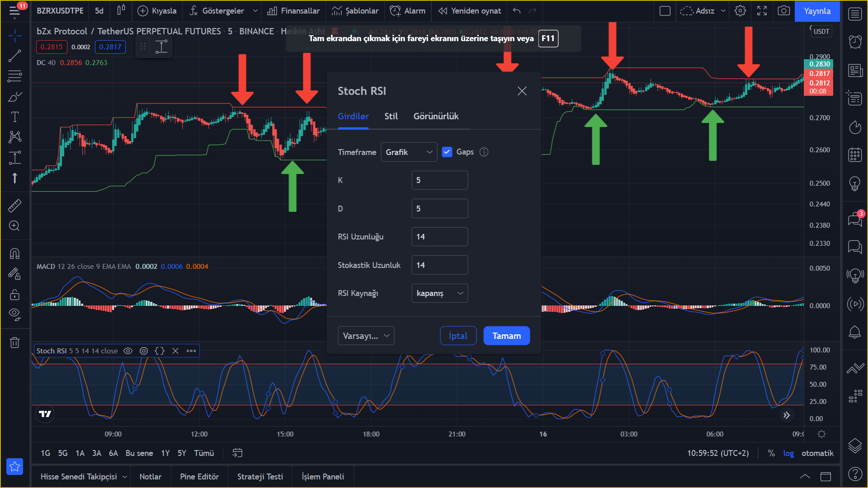The height and width of the screenshot is (488, 868).
Task: Open chart settings gear in top bar
Action: click(x=740, y=11)
